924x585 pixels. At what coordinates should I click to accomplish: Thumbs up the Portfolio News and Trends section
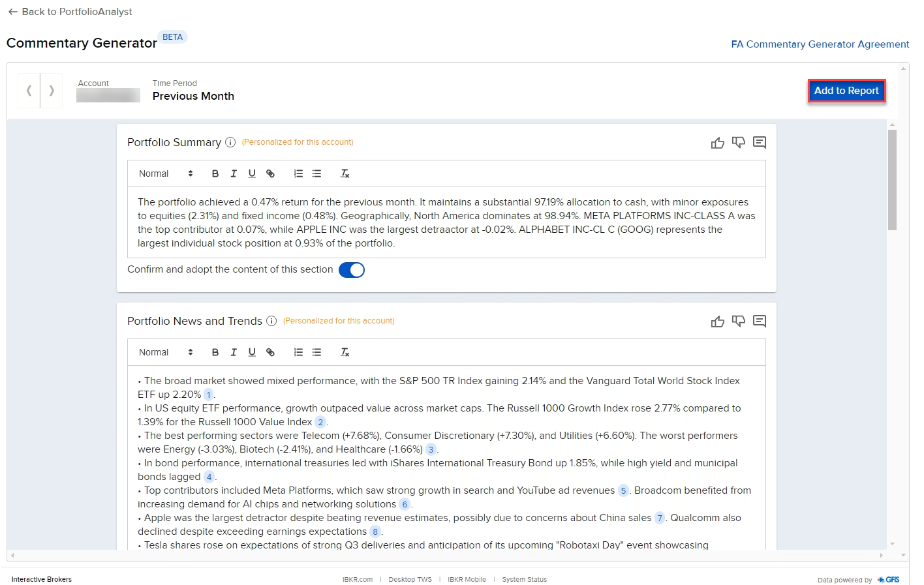click(x=718, y=321)
